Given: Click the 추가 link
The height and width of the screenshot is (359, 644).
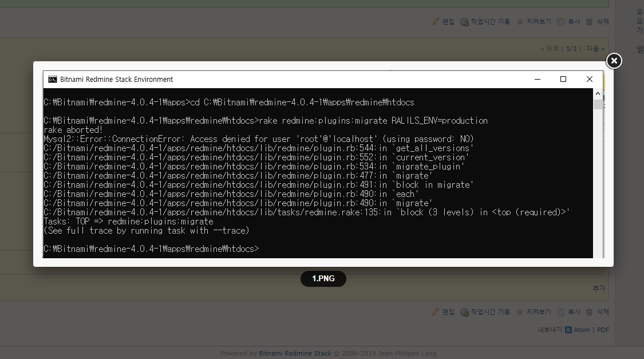Looking at the screenshot, I should (x=599, y=289).
